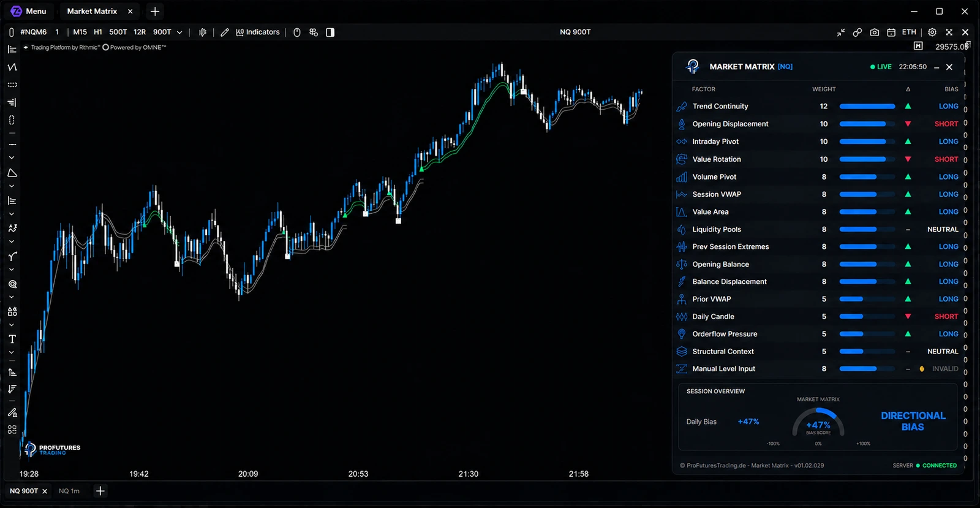Expand the chevron below the horizontal line tool
This screenshot has width=980, height=508.
(x=12, y=157)
